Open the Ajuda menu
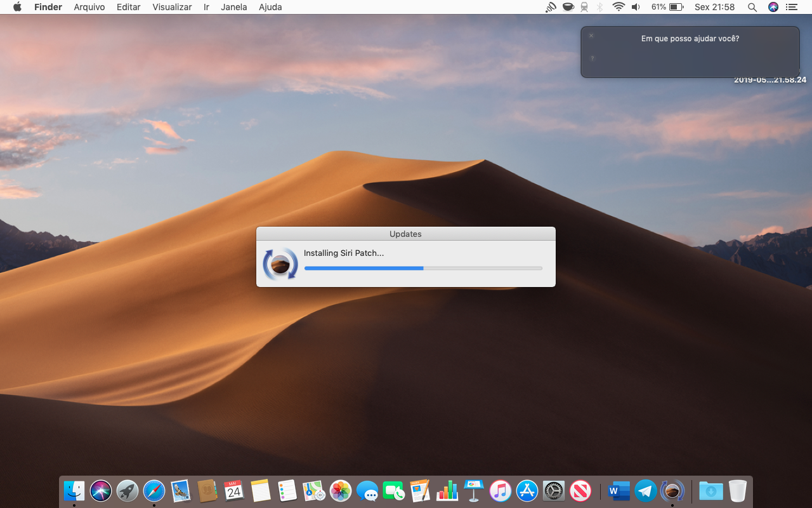Viewport: 812px width, 508px height. click(x=270, y=7)
